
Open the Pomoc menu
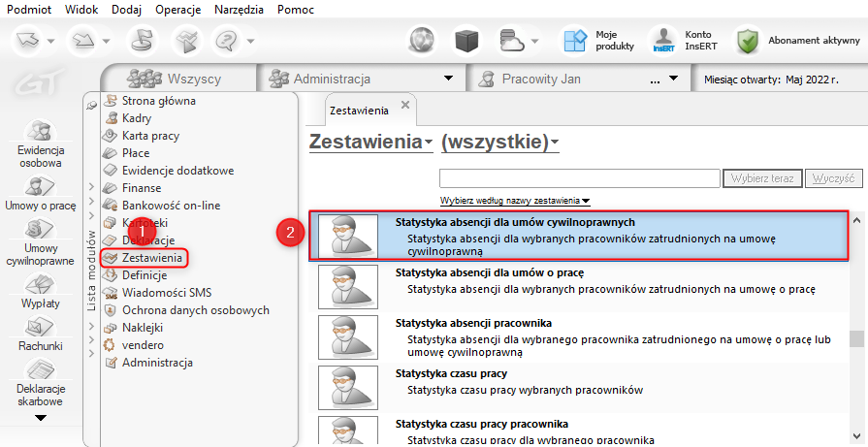click(296, 10)
